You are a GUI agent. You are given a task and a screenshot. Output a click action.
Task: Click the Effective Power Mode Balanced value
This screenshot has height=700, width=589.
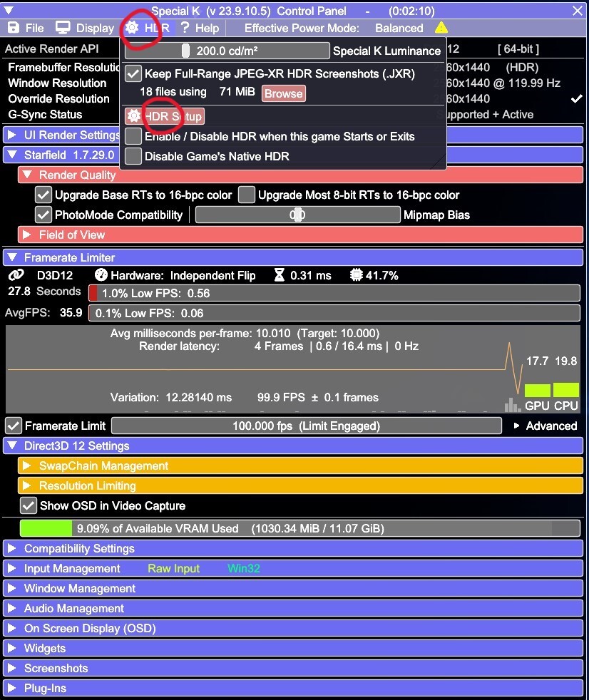pos(399,28)
